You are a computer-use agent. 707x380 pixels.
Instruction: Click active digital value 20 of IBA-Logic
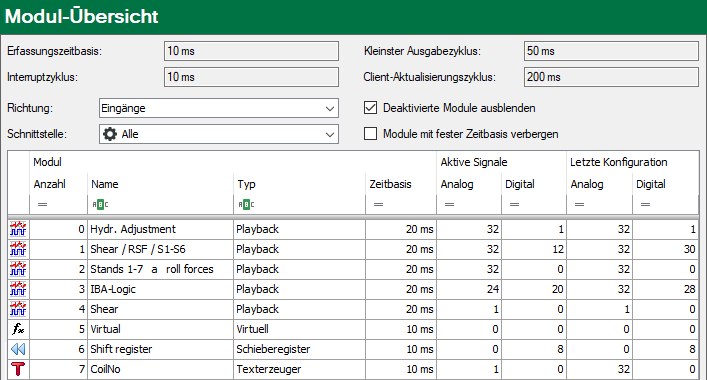534,289
